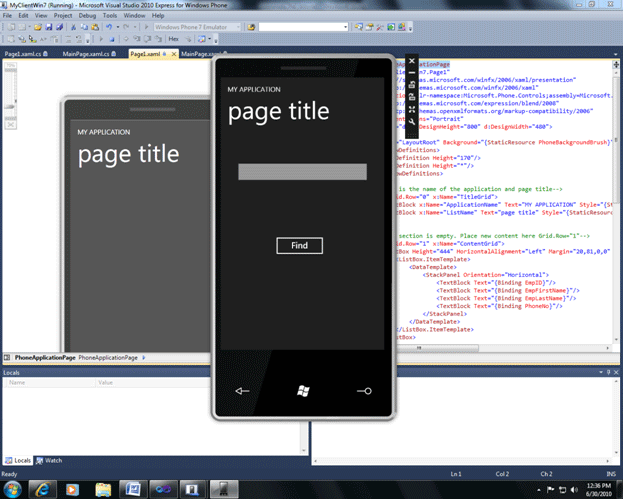Click the phone emulator taskbar button
The height and width of the screenshot is (502, 623).
coord(224,489)
